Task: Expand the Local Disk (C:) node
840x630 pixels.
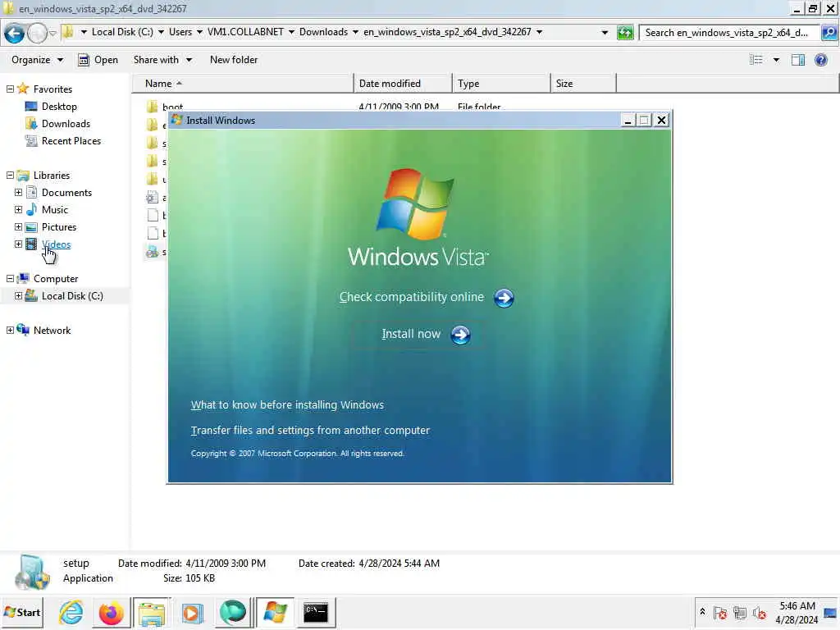Action: tap(18, 295)
